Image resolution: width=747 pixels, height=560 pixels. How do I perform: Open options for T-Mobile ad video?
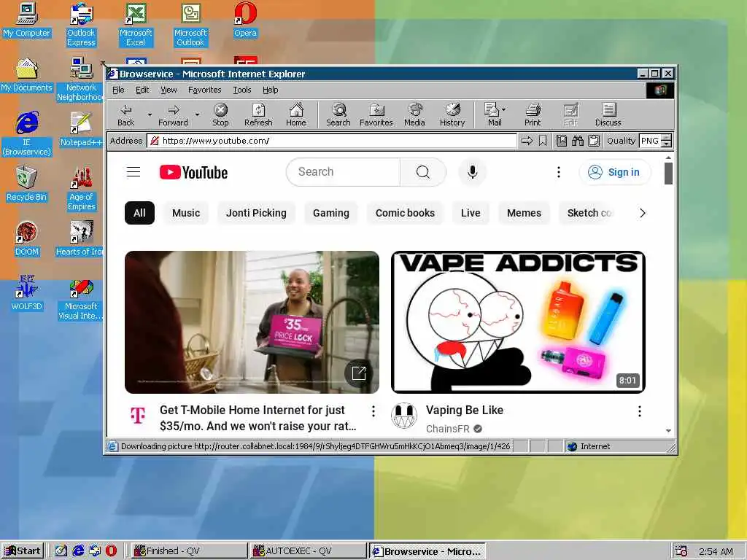[373, 411]
